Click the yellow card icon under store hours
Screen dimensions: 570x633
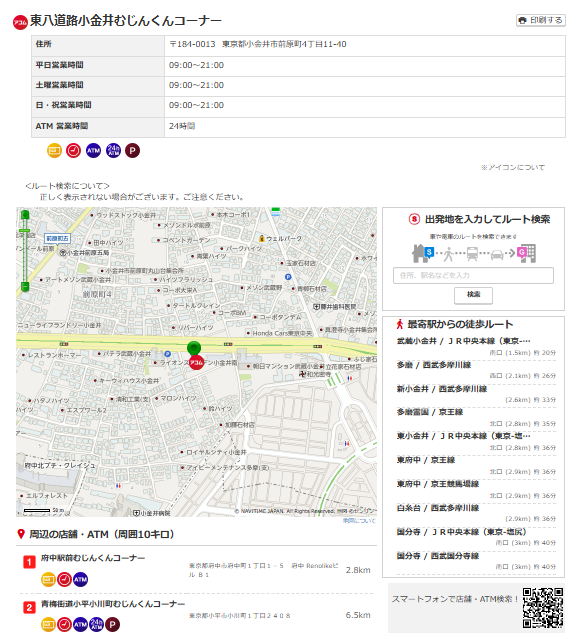click(x=54, y=151)
